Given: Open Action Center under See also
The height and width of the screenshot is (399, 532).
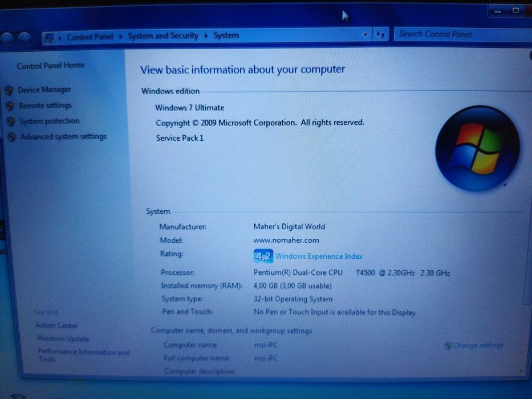Looking at the screenshot, I should (56, 325).
